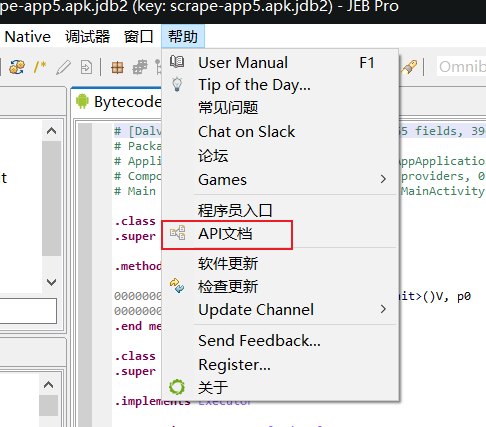Open 常见问题 menu entry
Image resolution: width=486 pixels, height=427 pixels.
(x=280, y=108)
